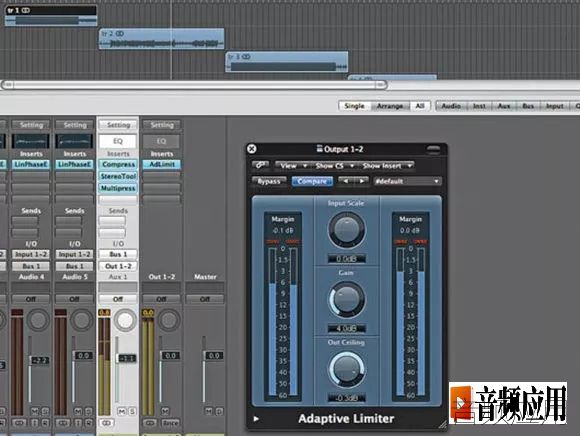Screen dimensions: 580x436
Task: Click the plugin window resize grip
Action: pyautogui.click(x=442, y=425)
